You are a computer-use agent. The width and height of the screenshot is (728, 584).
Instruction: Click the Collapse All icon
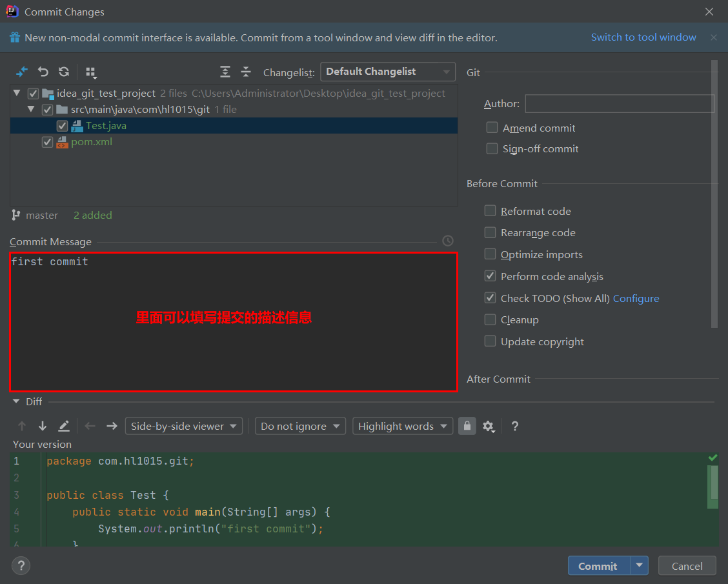[x=246, y=72]
